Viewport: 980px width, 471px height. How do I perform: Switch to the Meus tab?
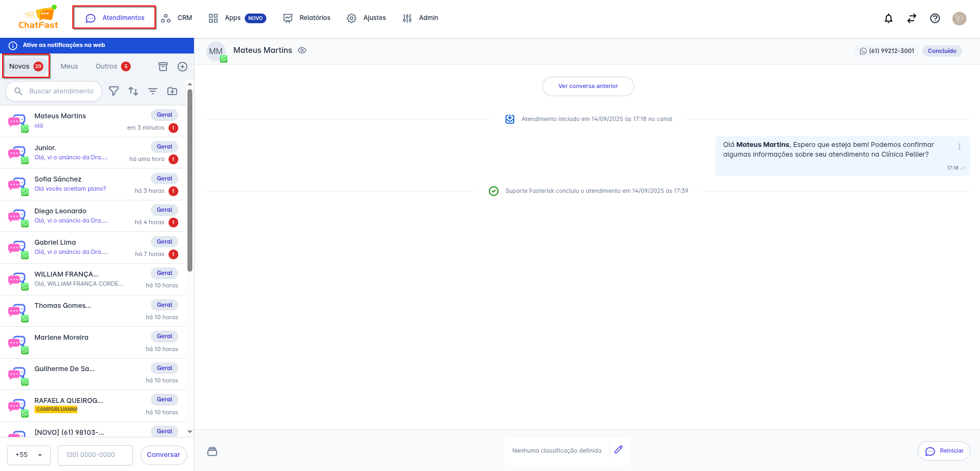pyautogui.click(x=69, y=66)
